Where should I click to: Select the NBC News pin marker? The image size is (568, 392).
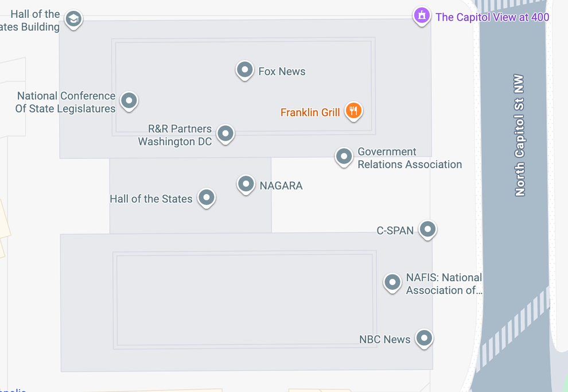(x=424, y=338)
